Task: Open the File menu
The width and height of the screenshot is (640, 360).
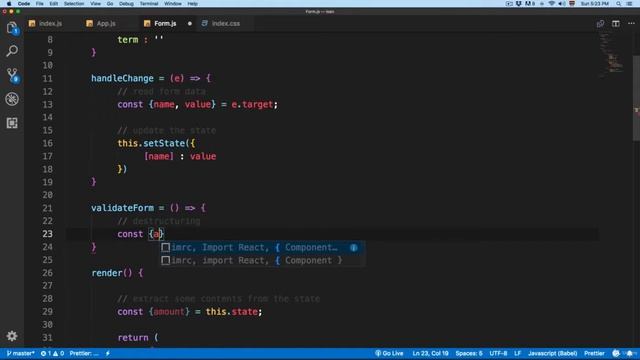Action: [x=40, y=4]
